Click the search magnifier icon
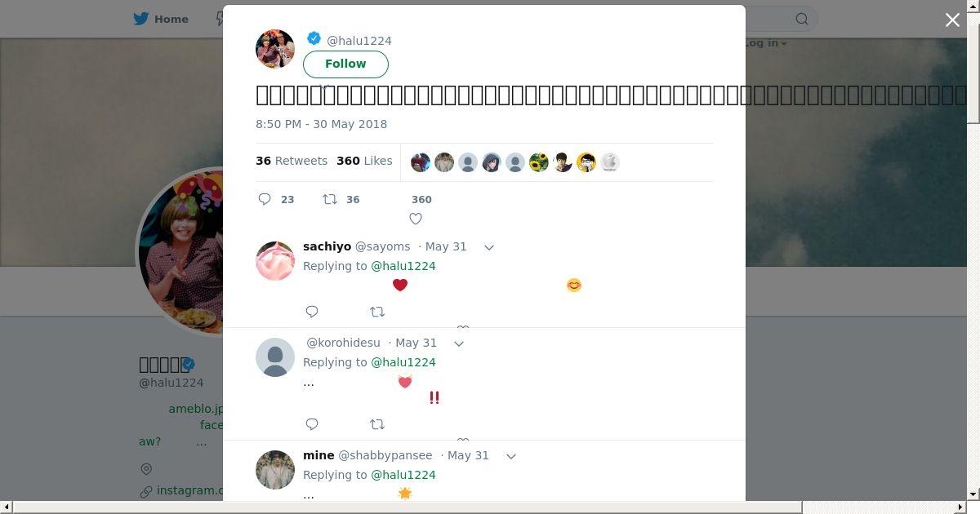The height and width of the screenshot is (514, 980). pyautogui.click(x=802, y=19)
